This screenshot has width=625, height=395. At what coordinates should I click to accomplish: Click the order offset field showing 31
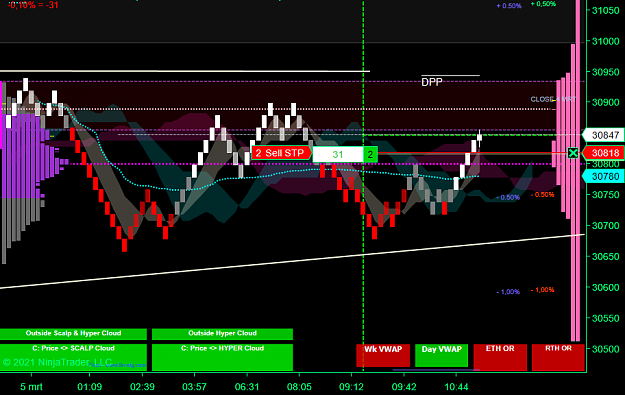click(338, 154)
